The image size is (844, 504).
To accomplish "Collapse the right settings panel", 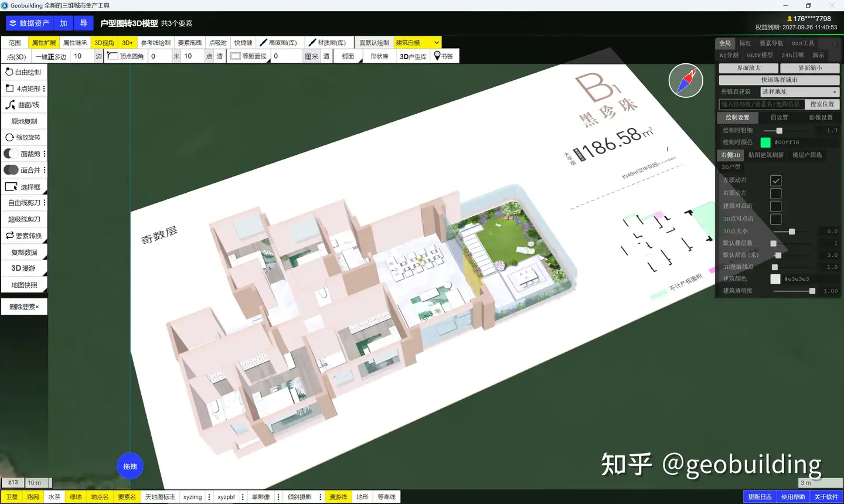I will 835,43.
